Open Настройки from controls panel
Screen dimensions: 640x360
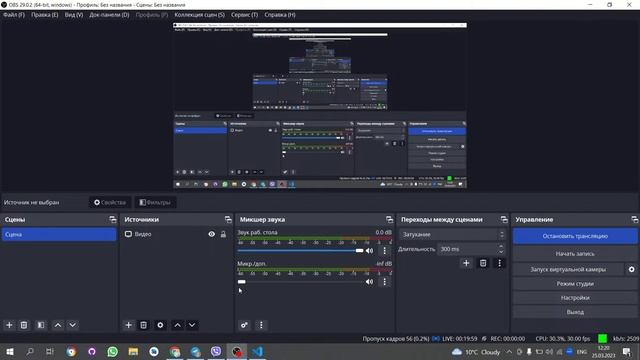click(x=575, y=298)
